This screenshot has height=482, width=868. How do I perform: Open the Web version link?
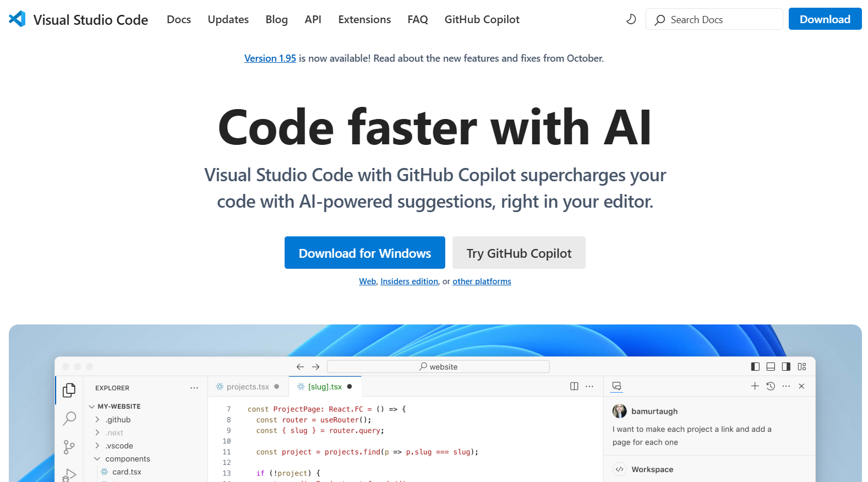[x=367, y=281]
